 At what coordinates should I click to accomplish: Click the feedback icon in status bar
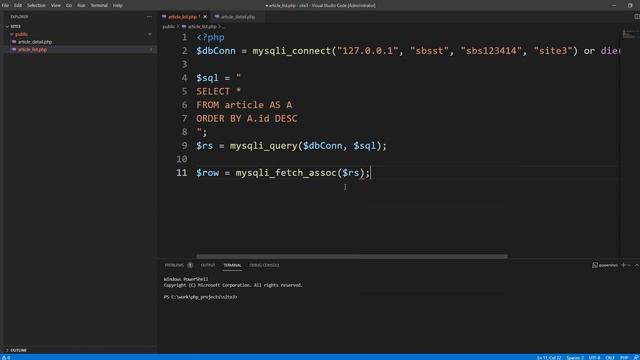pyautogui.click(x=636, y=358)
